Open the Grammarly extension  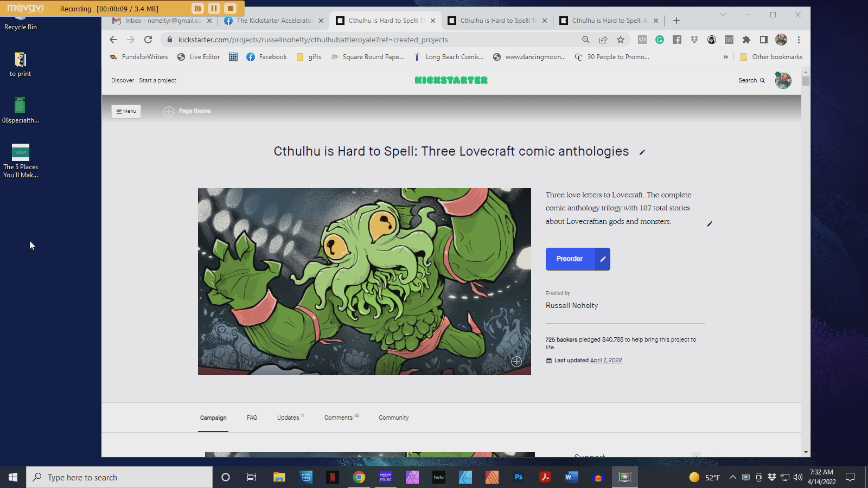tap(660, 40)
